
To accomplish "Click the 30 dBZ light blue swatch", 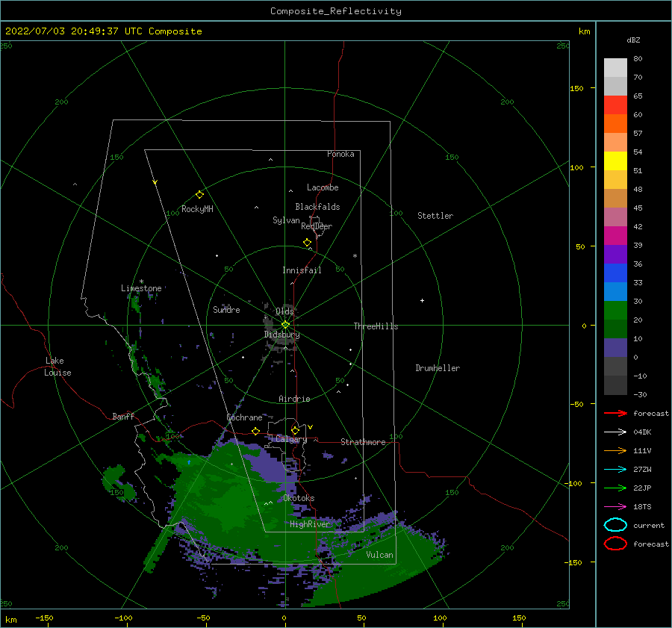I will 615,291.
